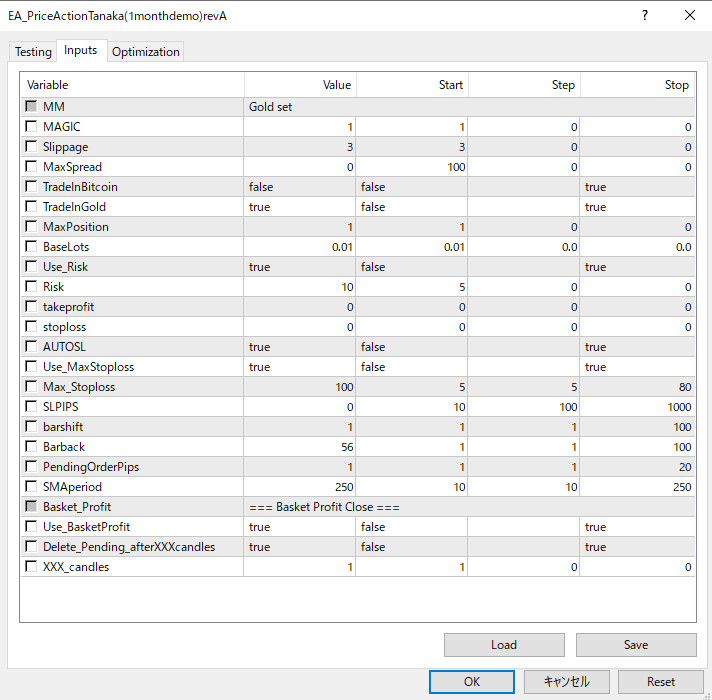Image resolution: width=712 pixels, height=700 pixels.
Task: Open the Optimization tab
Action: (146, 51)
